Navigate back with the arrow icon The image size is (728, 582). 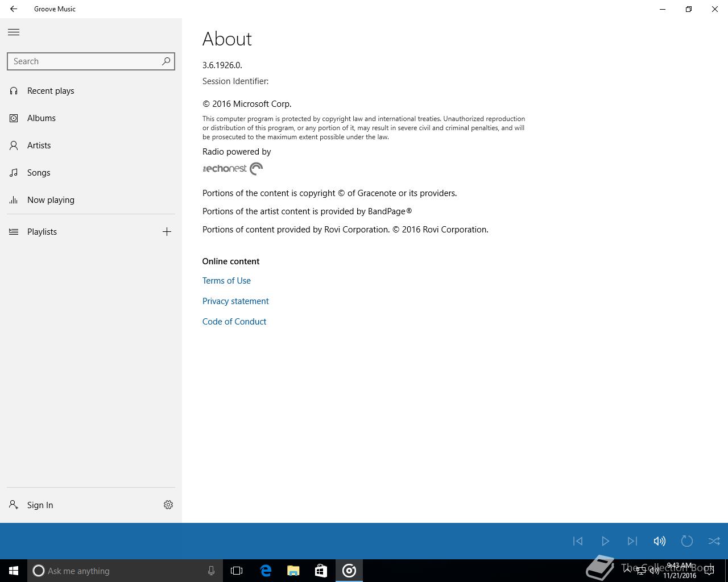pos(14,9)
